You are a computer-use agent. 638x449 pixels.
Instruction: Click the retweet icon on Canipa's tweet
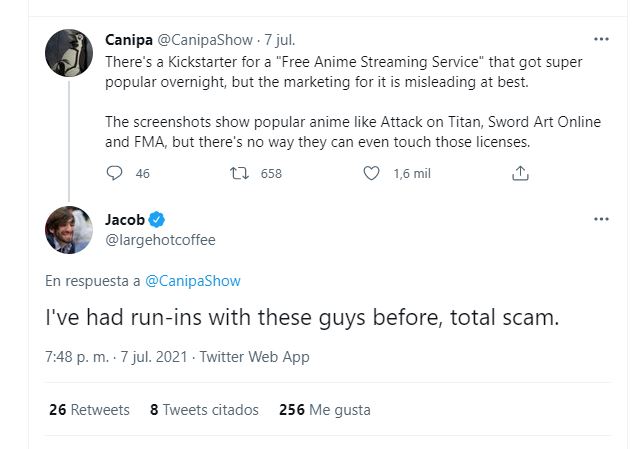239,173
